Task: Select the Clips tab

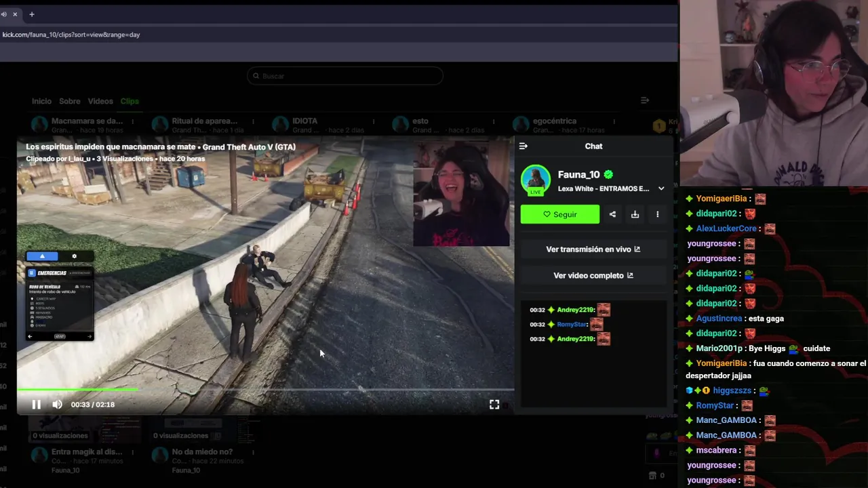Action: (x=130, y=101)
